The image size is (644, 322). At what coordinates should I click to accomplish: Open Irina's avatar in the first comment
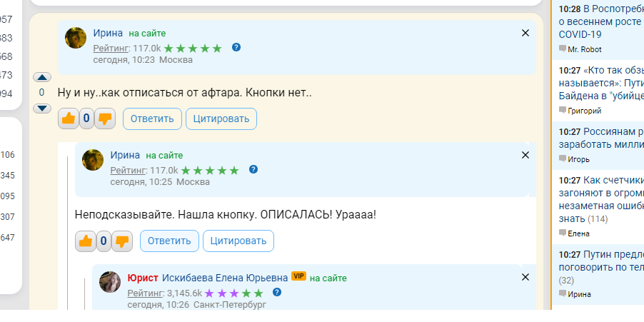click(76, 38)
